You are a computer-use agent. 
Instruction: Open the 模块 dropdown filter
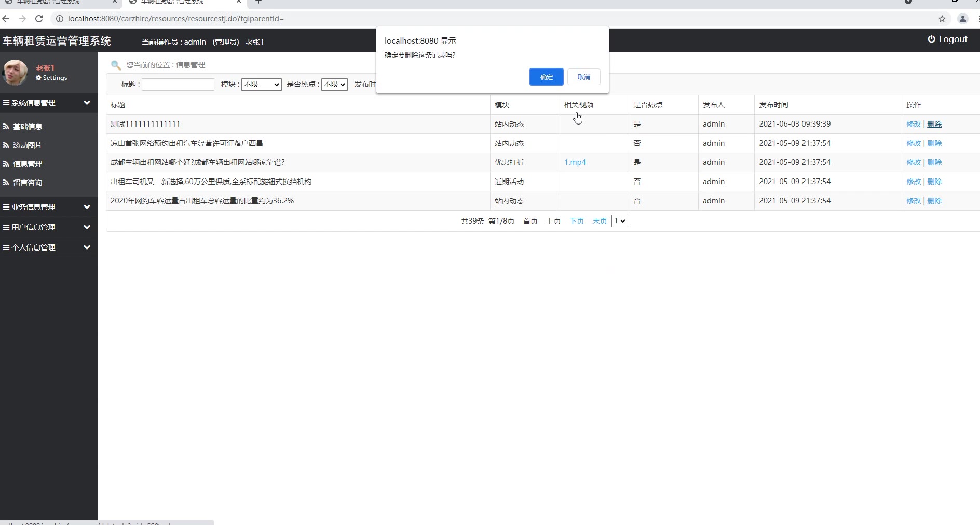coord(261,84)
